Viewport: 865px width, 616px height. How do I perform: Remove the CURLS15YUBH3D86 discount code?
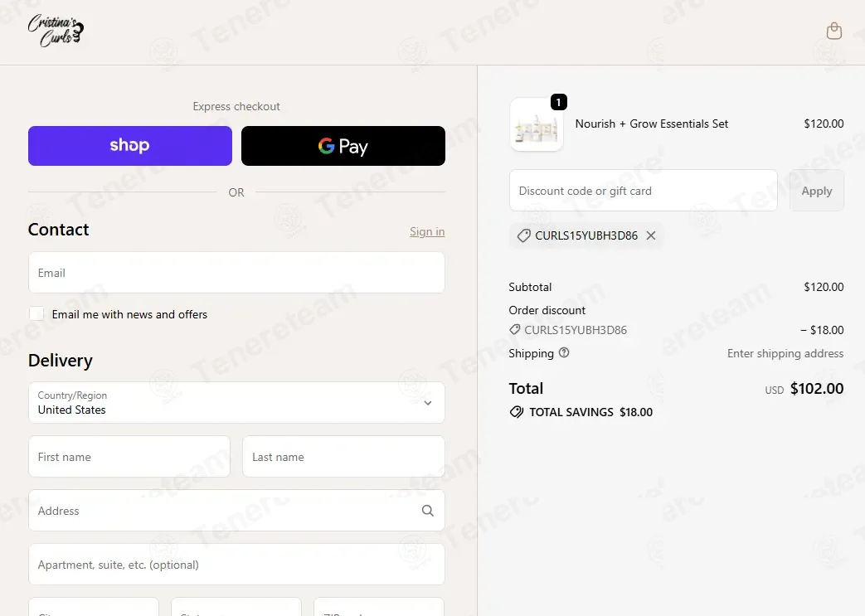651,235
